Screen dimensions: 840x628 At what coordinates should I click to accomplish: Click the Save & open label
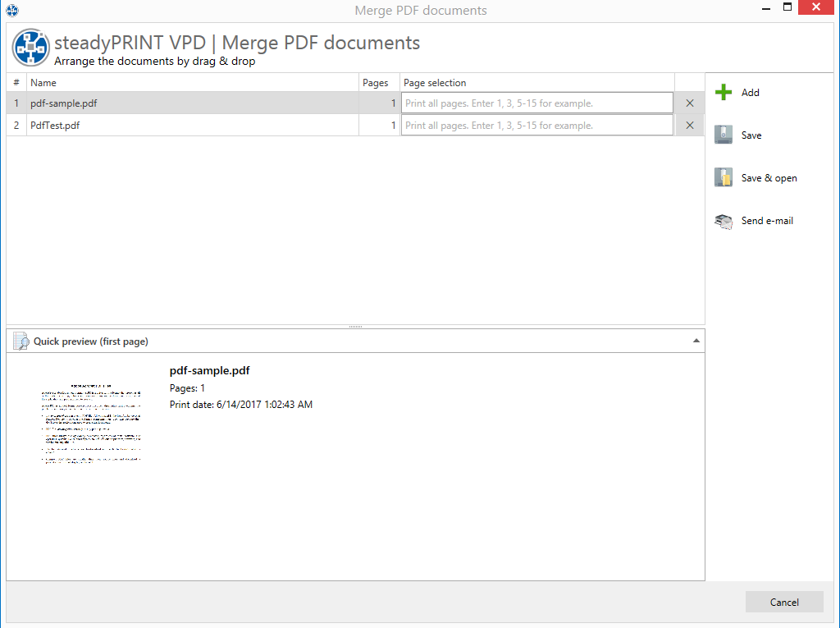click(769, 178)
